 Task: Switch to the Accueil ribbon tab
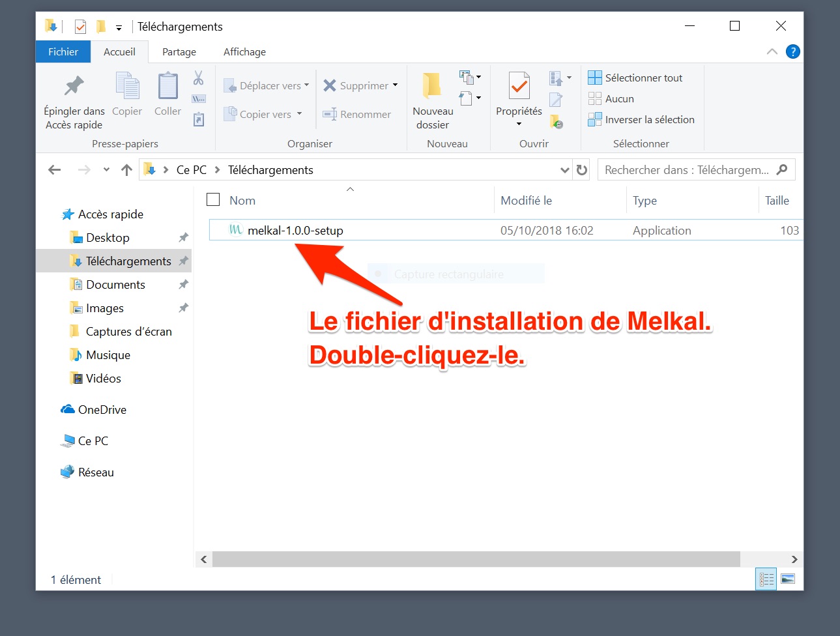(119, 51)
